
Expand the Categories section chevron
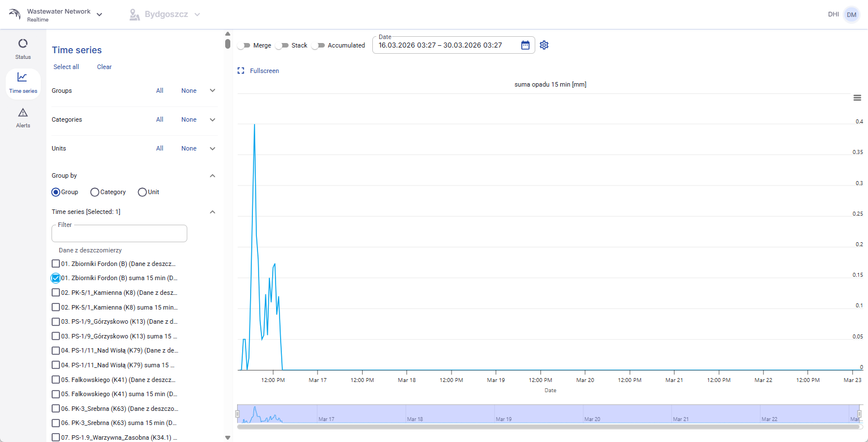(x=213, y=119)
